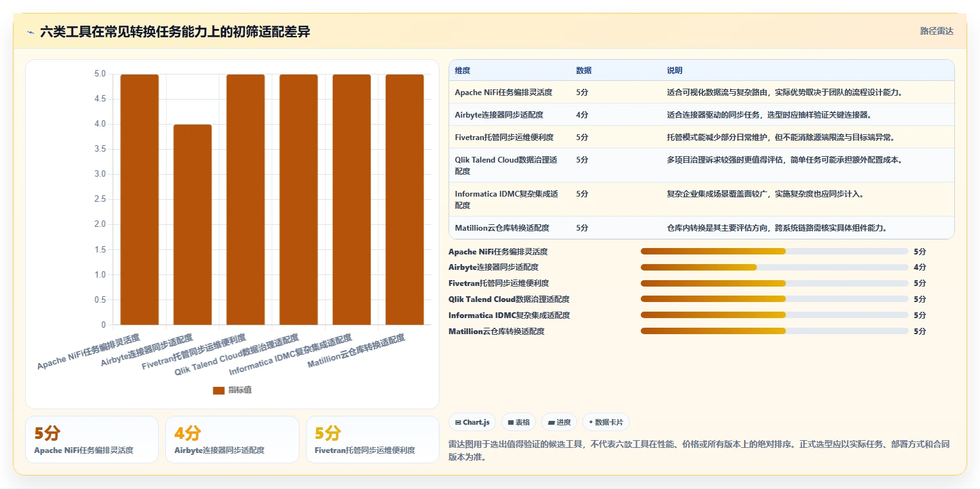This screenshot has height=489, width=980.
Task: Click the 数据 column header
Action: (584, 71)
